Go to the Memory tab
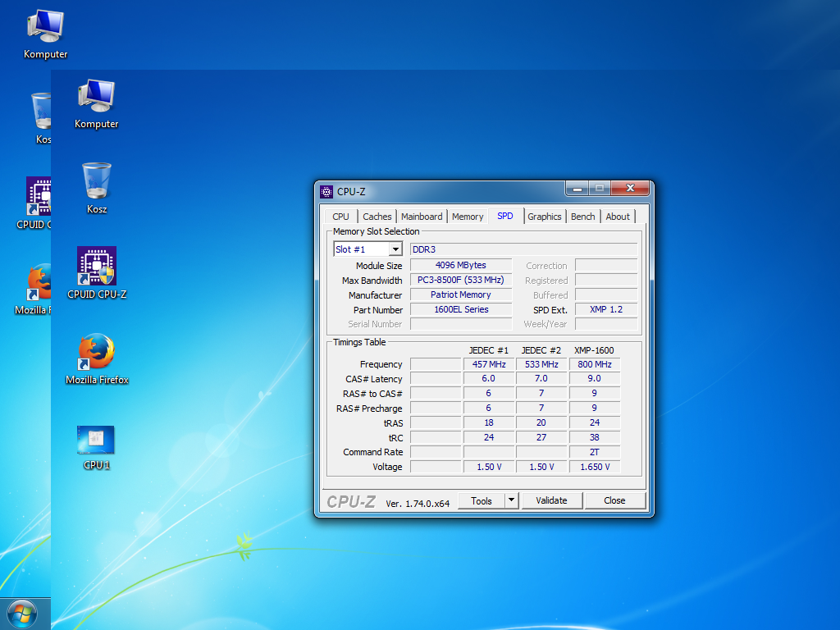The image size is (840, 630). click(468, 217)
